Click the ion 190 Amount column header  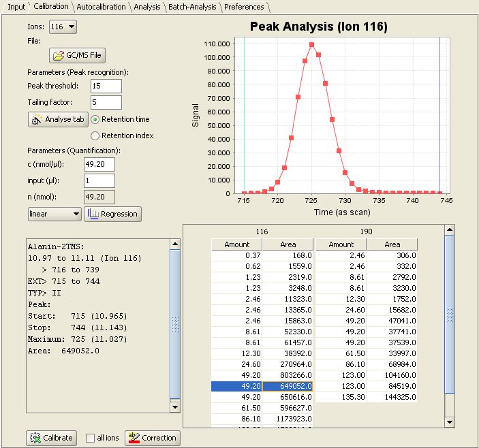341,244
